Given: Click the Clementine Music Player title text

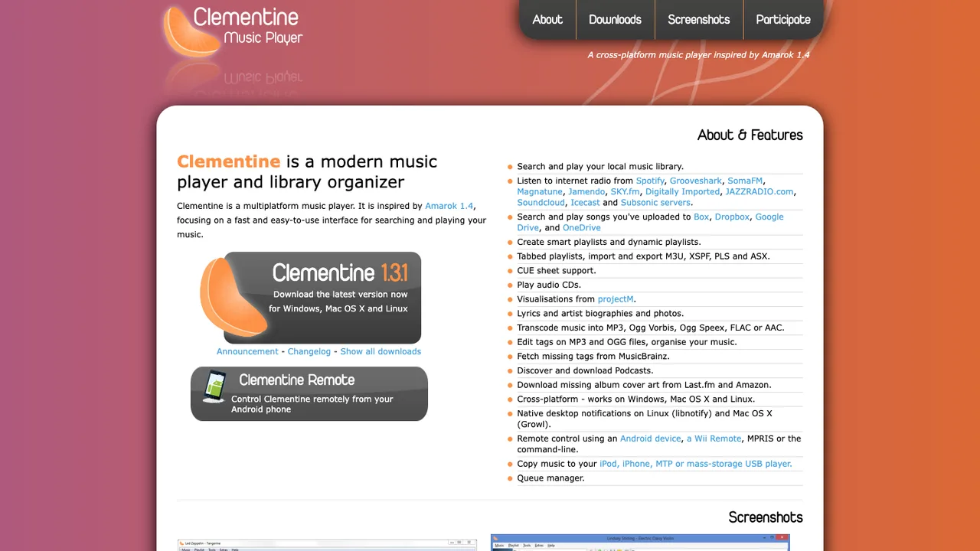Looking at the screenshot, I should point(247,26).
